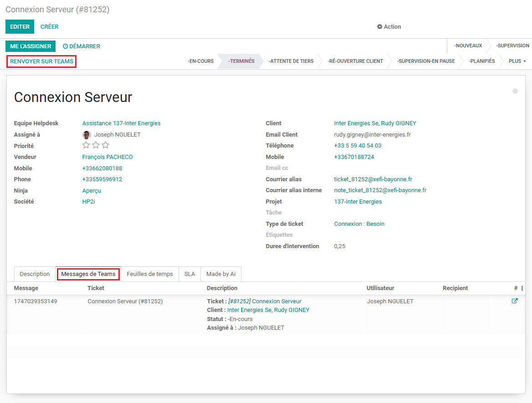
Task: Move ticket to -NOUVEAUX stage
Action: click(468, 46)
